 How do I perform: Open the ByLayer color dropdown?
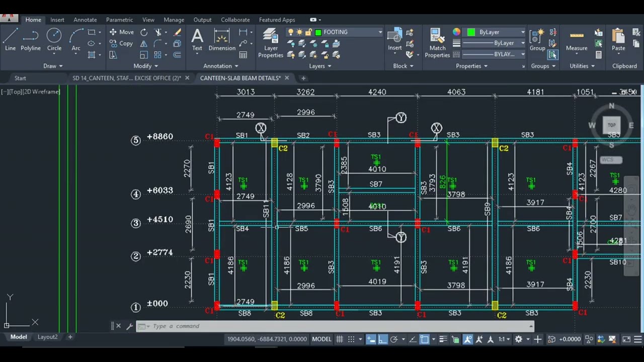(x=523, y=32)
